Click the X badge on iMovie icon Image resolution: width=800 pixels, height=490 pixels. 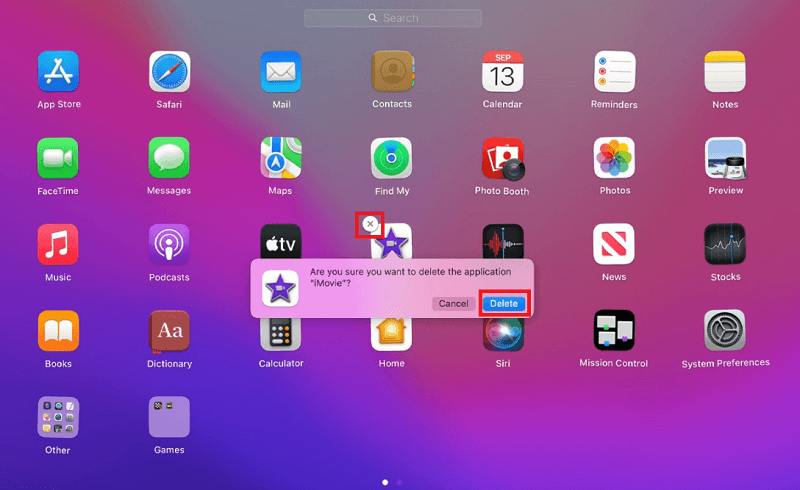coord(370,224)
